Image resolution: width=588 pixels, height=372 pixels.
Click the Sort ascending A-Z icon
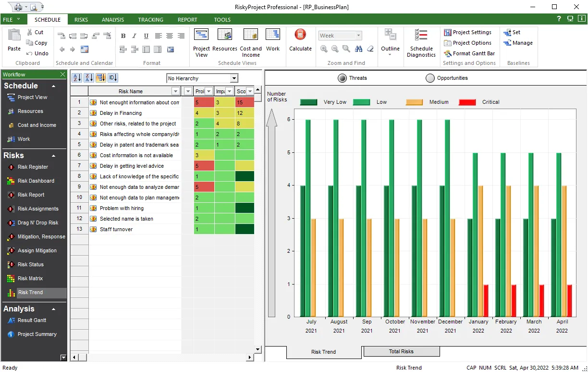(77, 78)
